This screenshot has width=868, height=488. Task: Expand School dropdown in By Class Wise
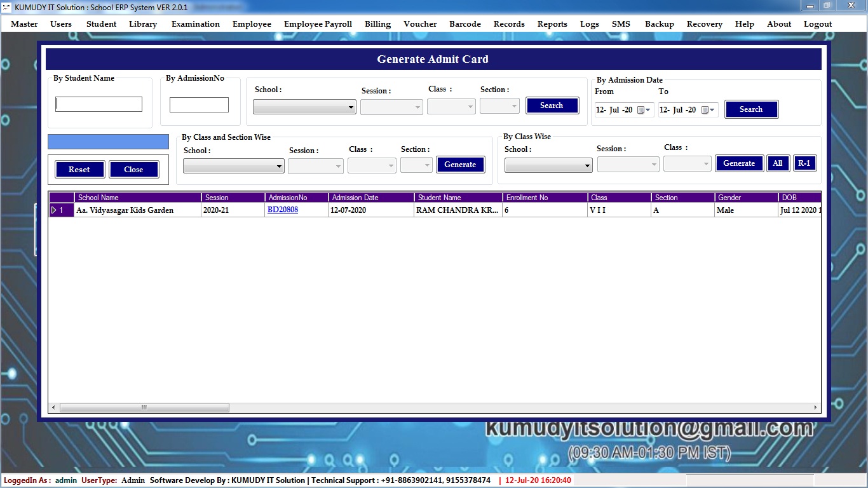pyautogui.click(x=548, y=166)
